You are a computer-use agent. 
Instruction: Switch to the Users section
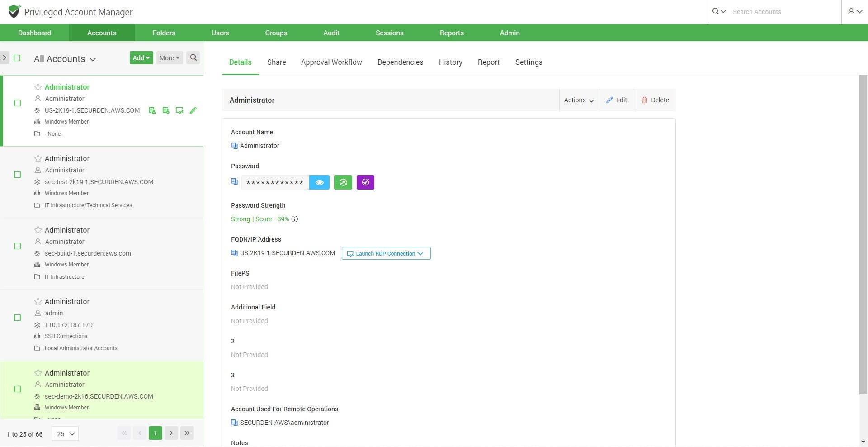click(x=220, y=33)
